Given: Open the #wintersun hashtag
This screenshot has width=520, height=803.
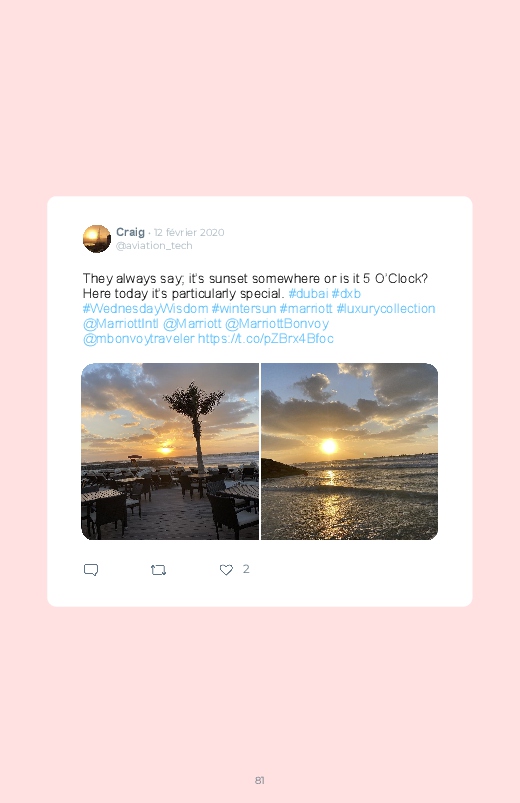Looking at the screenshot, I should point(243,309).
